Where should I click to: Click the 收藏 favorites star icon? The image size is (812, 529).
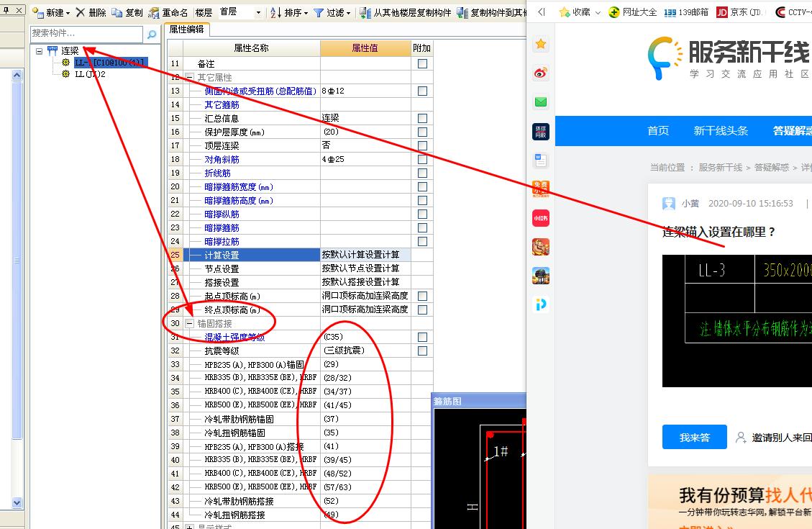(565, 12)
